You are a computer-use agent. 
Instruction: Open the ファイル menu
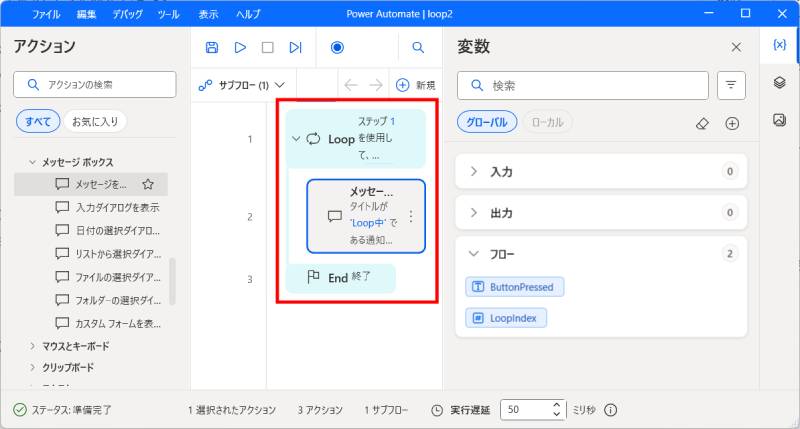(45, 15)
